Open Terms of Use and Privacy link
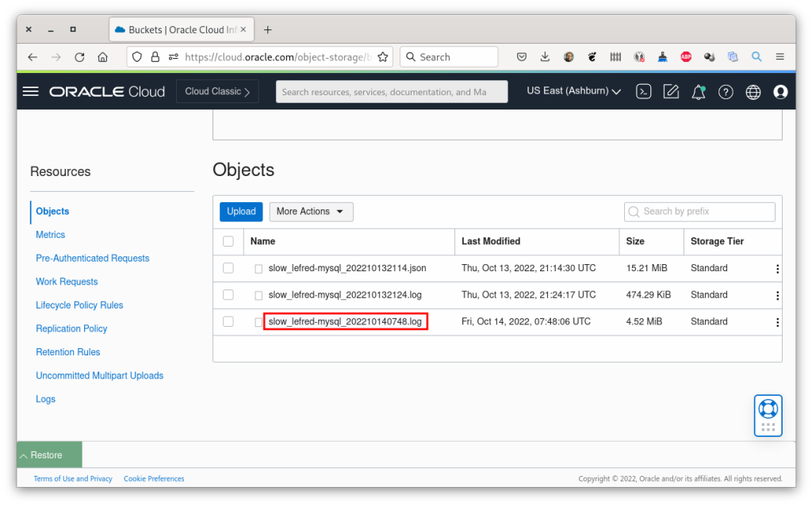 (73, 478)
